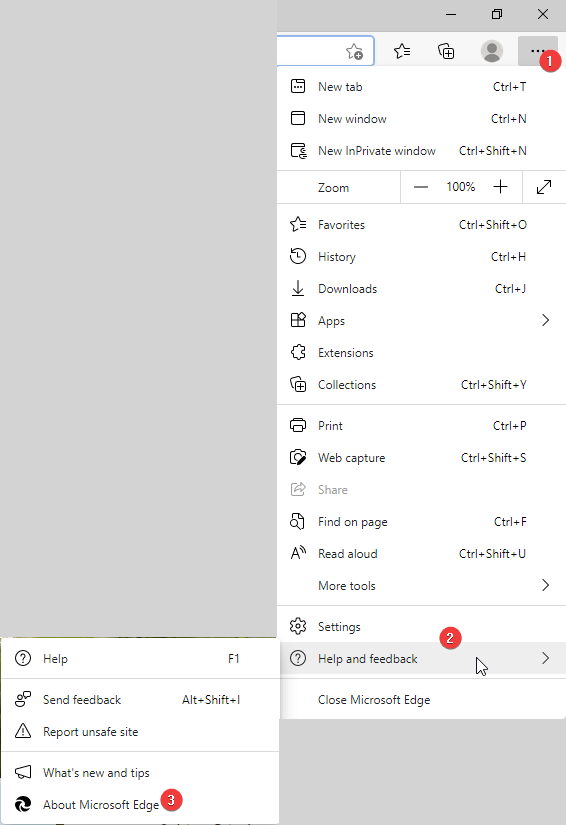Add this page to favorites star icon

pyautogui.click(x=355, y=52)
